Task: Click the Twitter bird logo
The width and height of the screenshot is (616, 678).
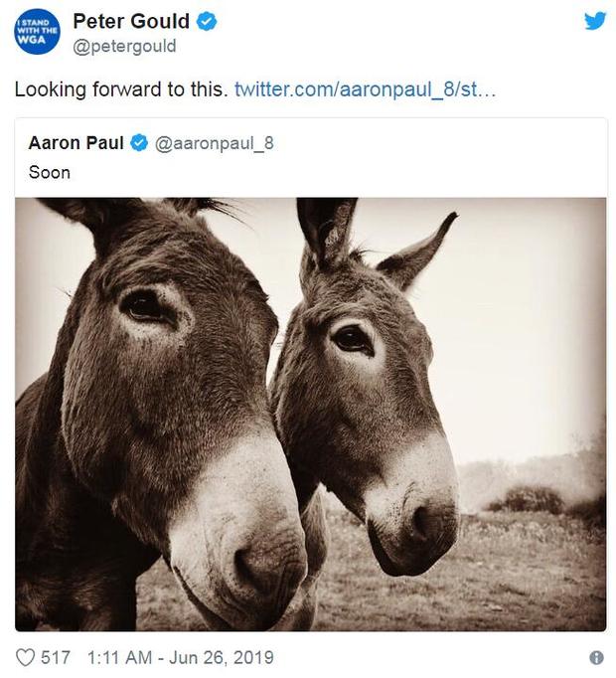Action: pyautogui.click(x=594, y=21)
